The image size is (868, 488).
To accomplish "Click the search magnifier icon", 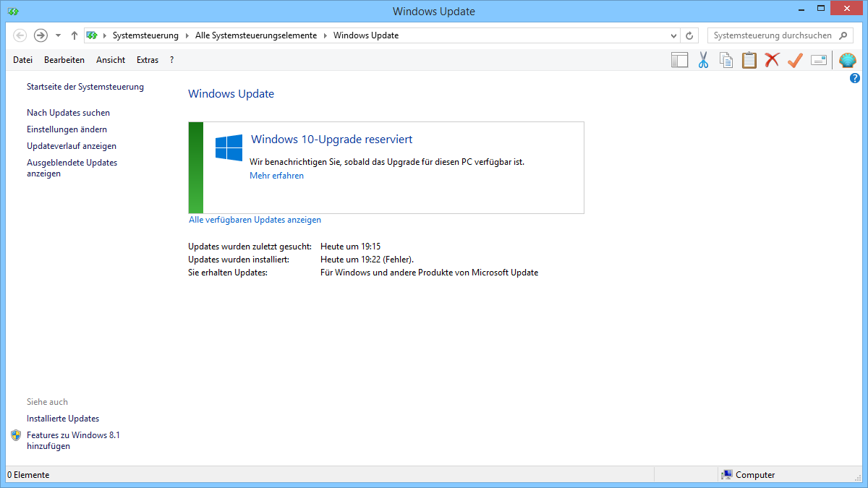I will coord(843,35).
